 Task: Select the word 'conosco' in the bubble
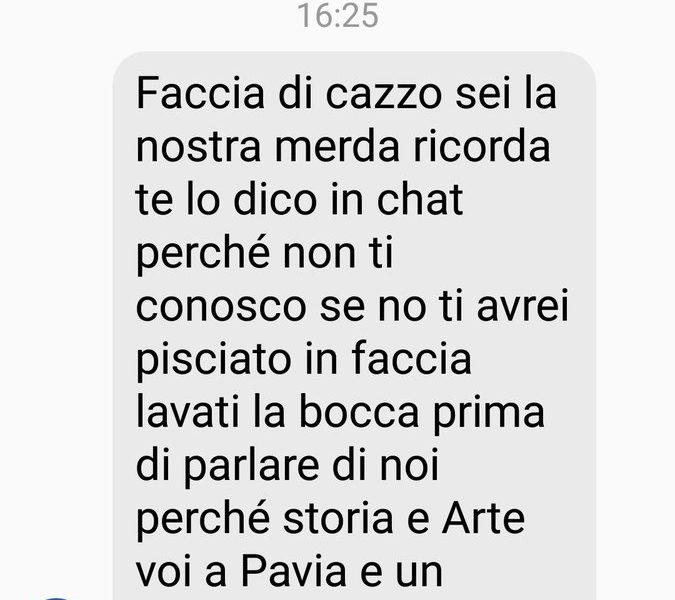221,307
